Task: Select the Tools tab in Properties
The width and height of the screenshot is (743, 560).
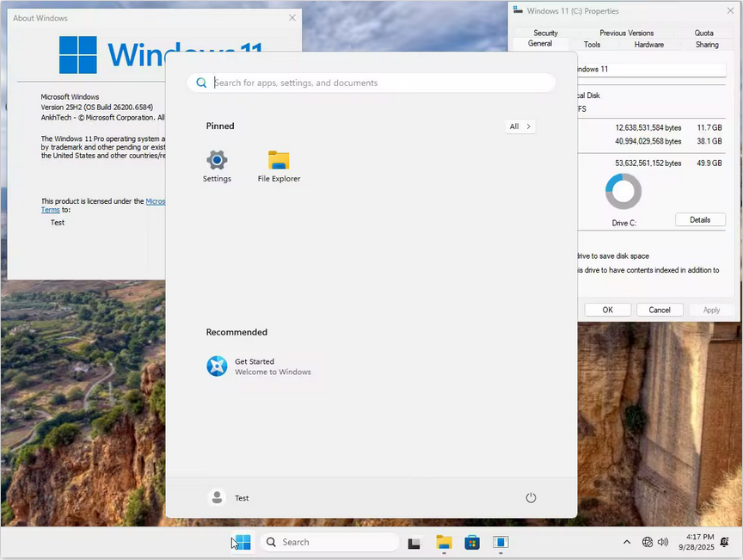Action: pyautogui.click(x=592, y=45)
